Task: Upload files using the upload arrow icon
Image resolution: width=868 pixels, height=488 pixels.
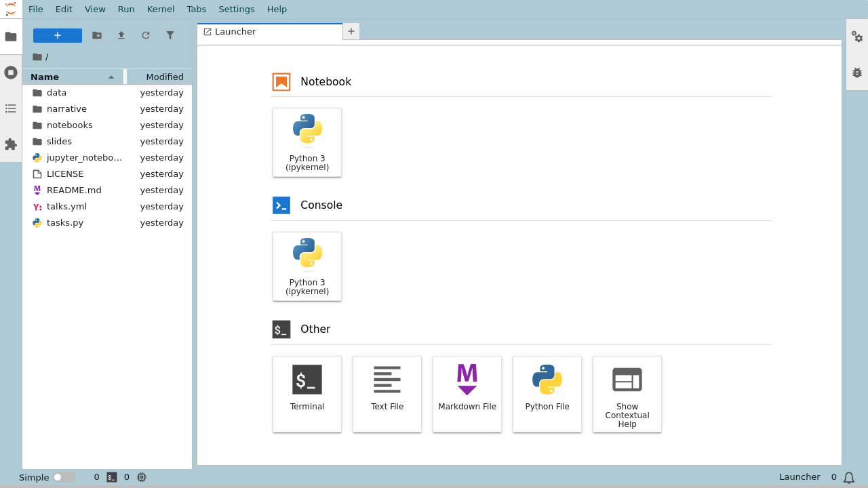Action: pyautogui.click(x=121, y=35)
